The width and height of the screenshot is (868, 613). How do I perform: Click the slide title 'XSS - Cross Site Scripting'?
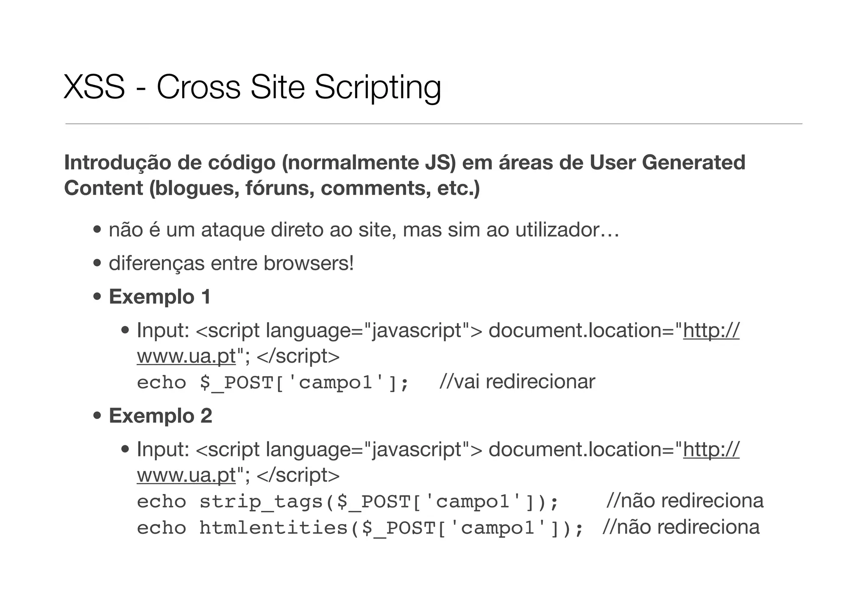click(253, 87)
